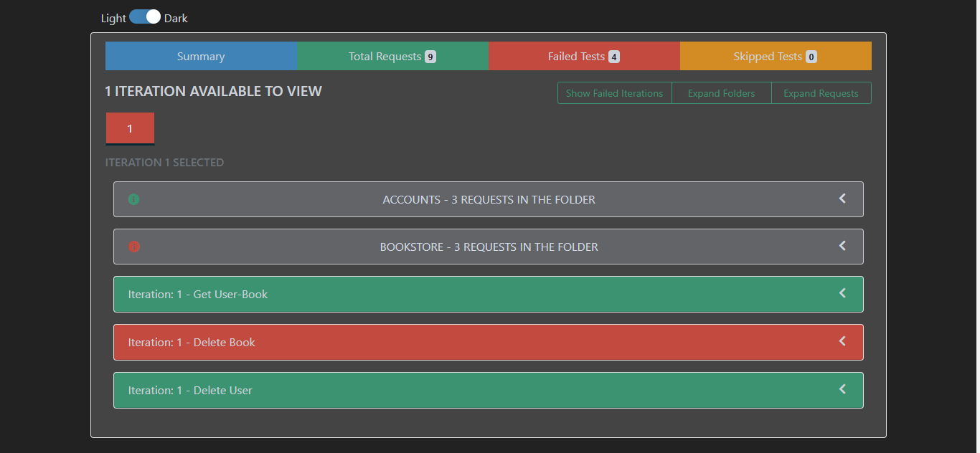Click 'Iteration: 1 - Get User-Book' text
The image size is (980, 453).
tap(198, 295)
